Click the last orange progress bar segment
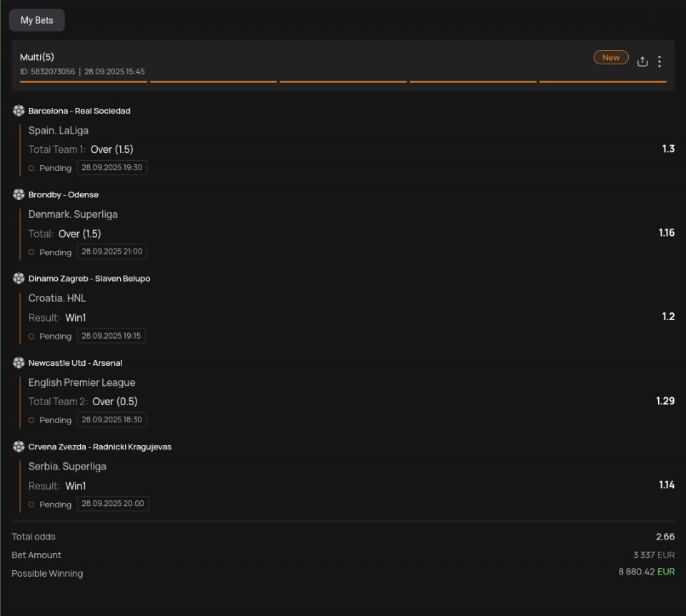Viewport: 686px width, 616px height. click(x=602, y=82)
